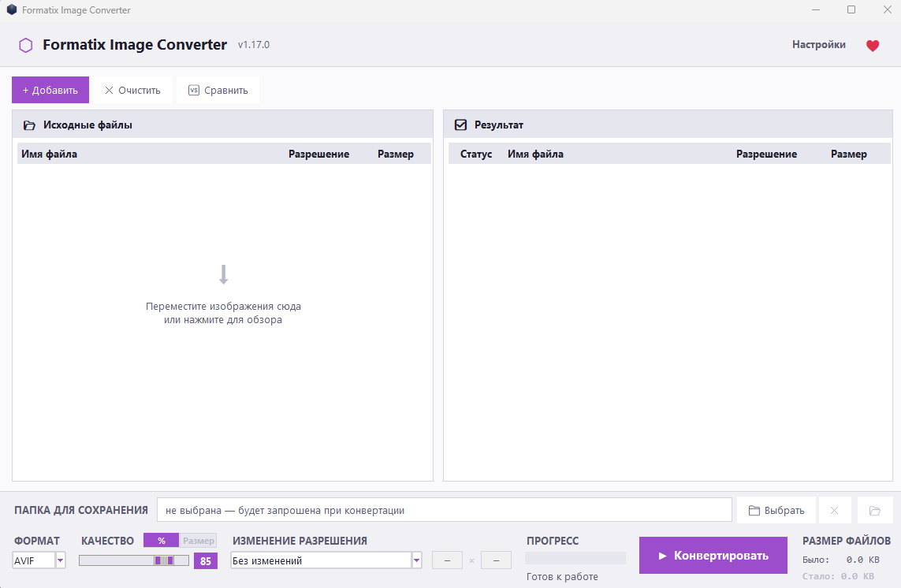901x588 pixels.
Task: Click the open-folder icon beside Исходные файлы
Action: (x=29, y=125)
